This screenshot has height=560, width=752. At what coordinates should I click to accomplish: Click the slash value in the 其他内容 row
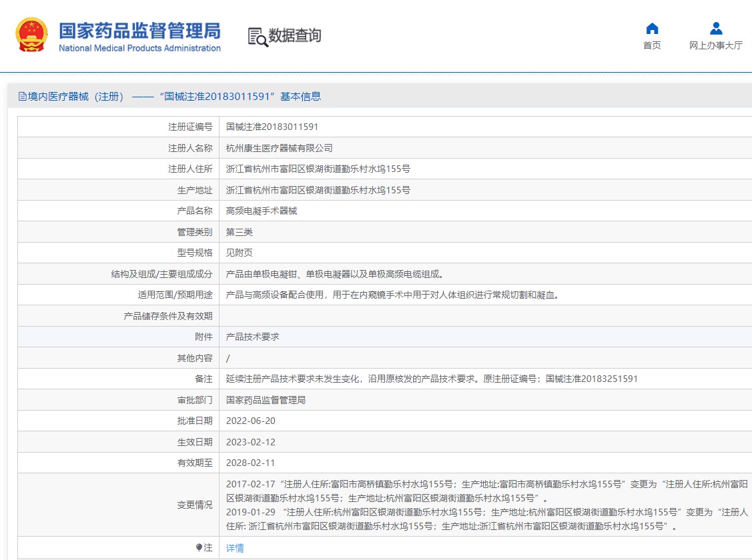click(228, 358)
